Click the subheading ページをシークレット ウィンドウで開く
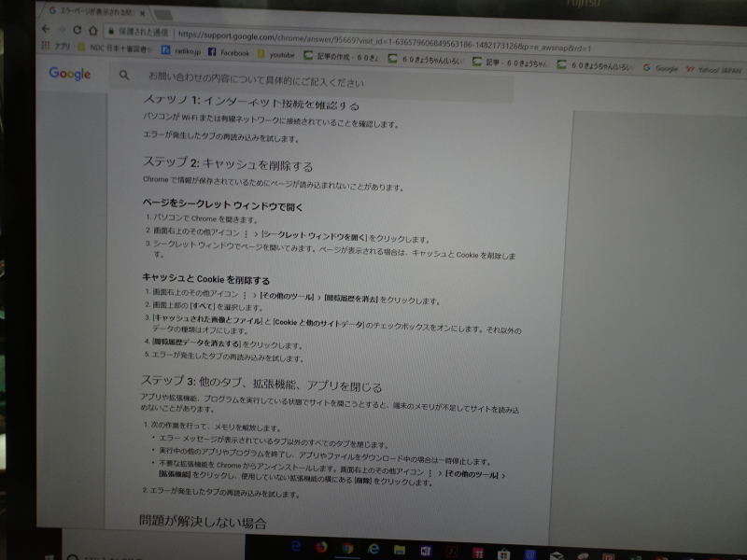Viewport: 747px width, 560px height. [x=222, y=204]
